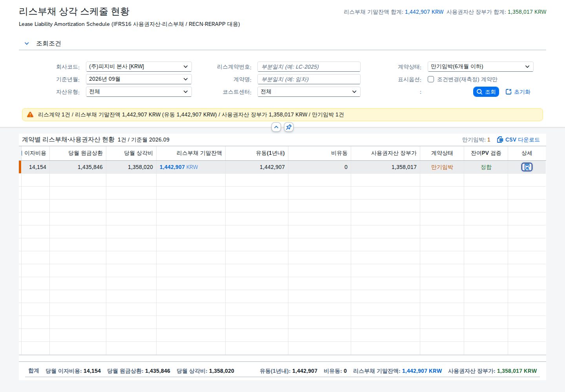
Task: Sort by 이자비용 column header
Action: 35,153
